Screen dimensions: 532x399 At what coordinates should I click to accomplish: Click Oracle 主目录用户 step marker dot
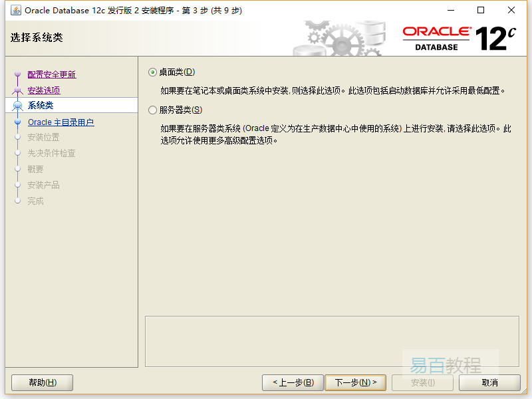point(18,122)
